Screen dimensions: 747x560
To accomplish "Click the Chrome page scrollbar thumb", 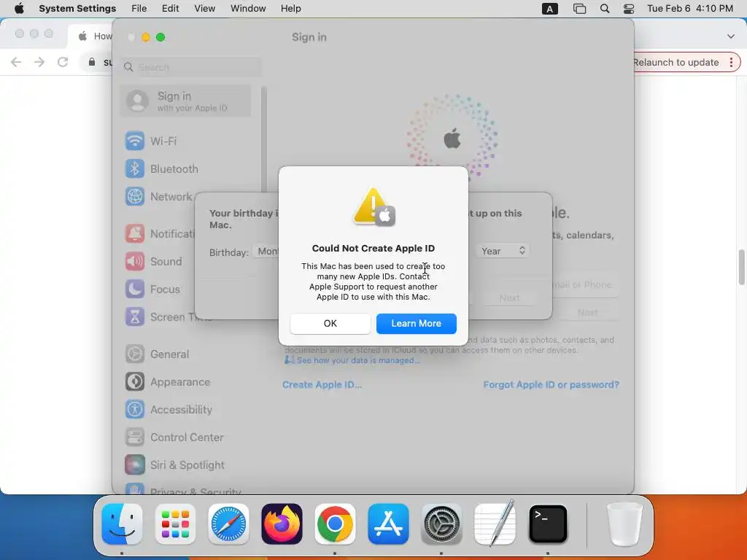I will (741, 267).
